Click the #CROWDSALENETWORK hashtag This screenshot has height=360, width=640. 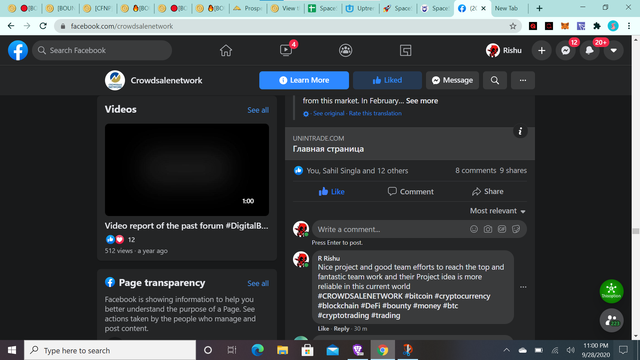(360, 296)
